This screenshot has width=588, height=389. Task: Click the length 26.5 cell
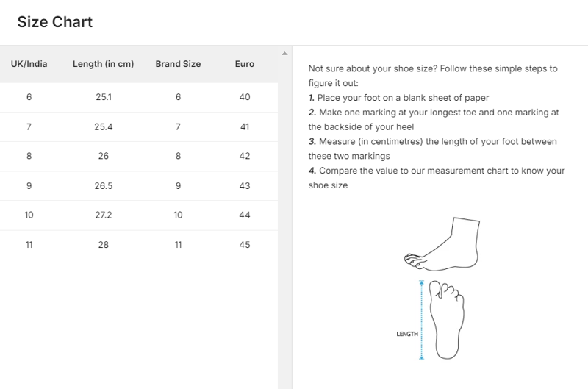(103, 185)
